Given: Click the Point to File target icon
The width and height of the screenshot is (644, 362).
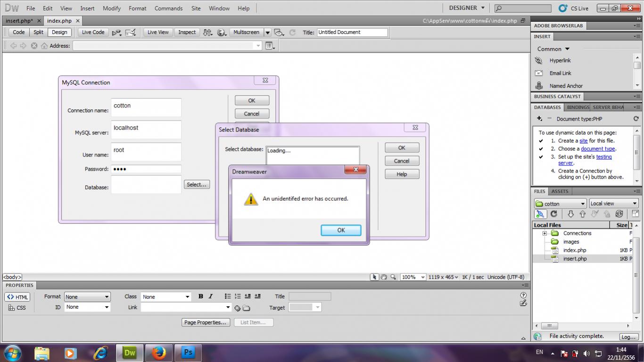Looking at the screenshot, I should tap(237, 308).
